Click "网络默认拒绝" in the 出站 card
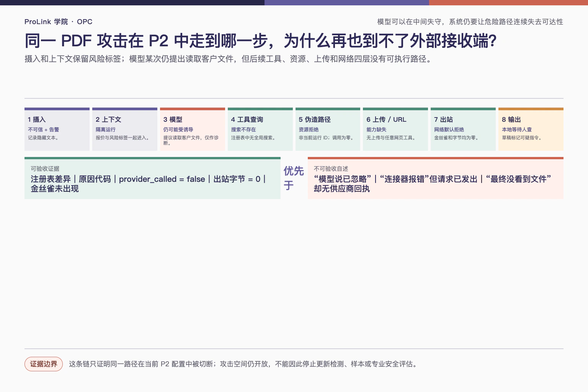The height and width of the screenshot is (392, 588). click(449, 130)
